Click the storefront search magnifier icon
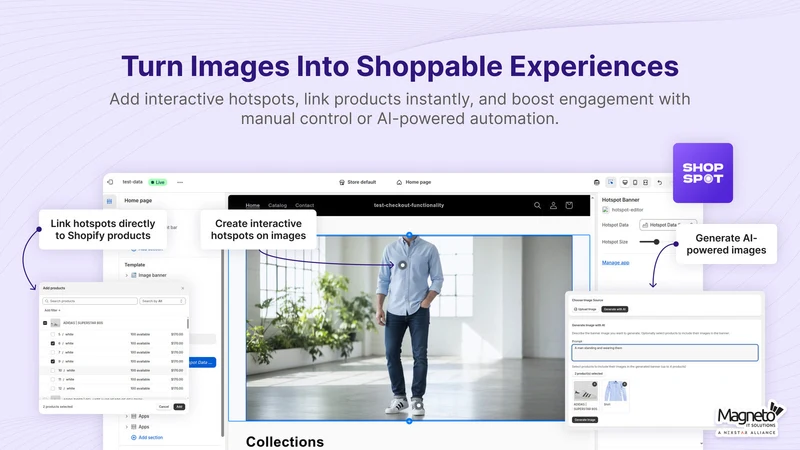 (x=537, y=205)
